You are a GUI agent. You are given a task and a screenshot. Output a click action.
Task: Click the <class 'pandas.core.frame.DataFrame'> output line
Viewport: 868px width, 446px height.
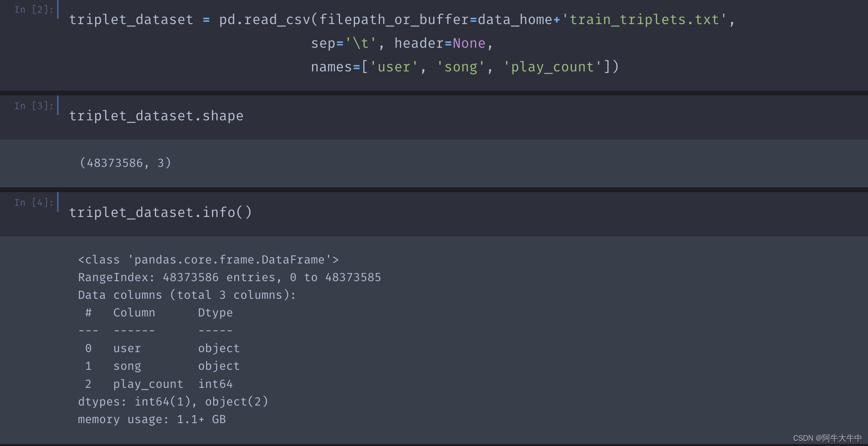click(x=208, y=260)
